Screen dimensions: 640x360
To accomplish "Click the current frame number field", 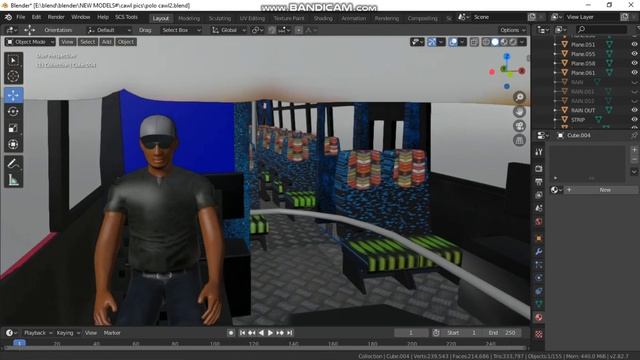I will pos(411,333).
